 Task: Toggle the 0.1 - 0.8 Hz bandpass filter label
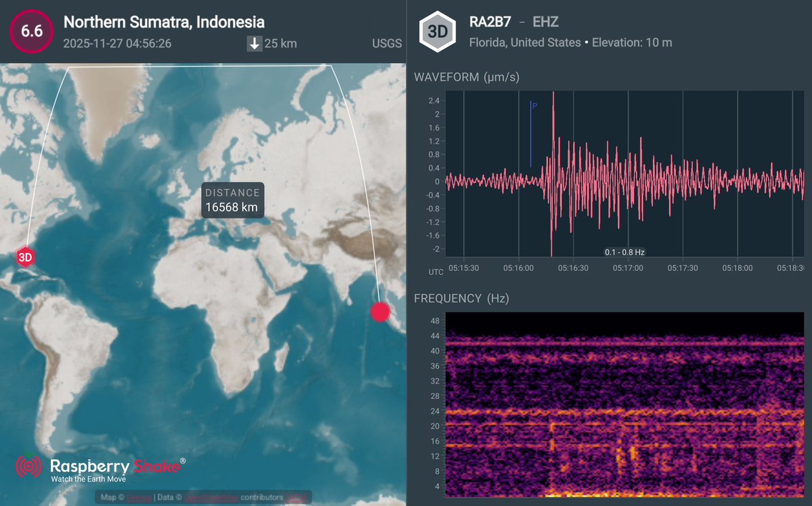point(624,251)
